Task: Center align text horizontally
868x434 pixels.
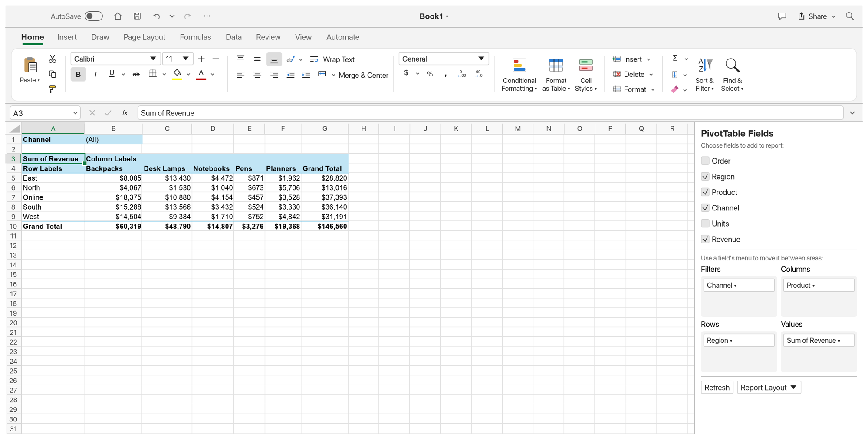Action: pos(257,75)
